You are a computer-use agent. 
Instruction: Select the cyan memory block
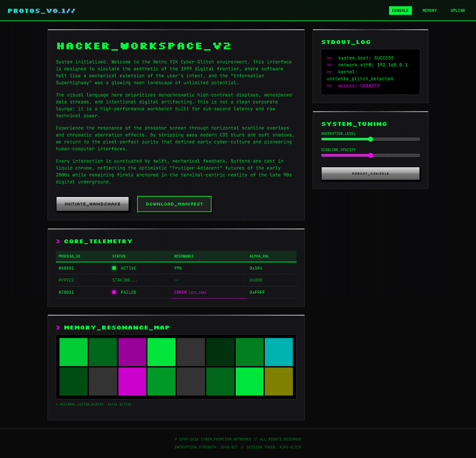[278, 352]
